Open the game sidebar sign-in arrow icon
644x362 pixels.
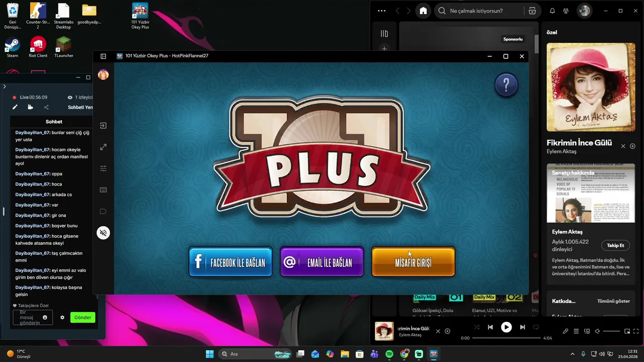tap(103, 126)
